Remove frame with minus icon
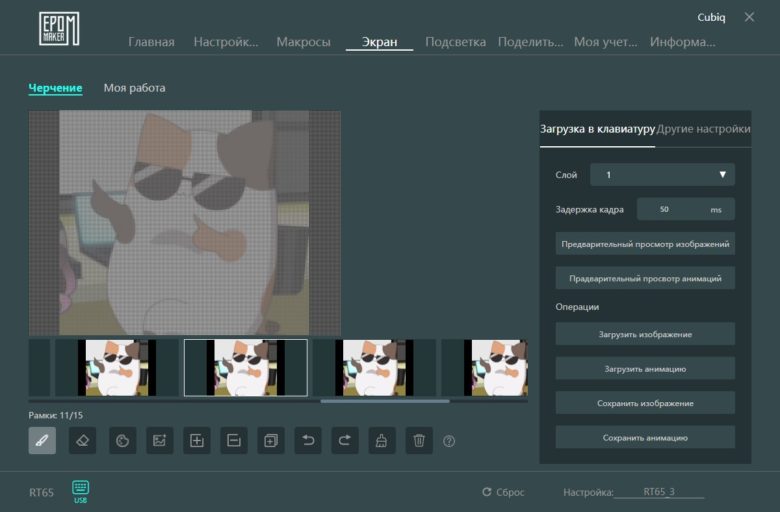The height and width of the screenshot is (512, 780). coord(234,440)
